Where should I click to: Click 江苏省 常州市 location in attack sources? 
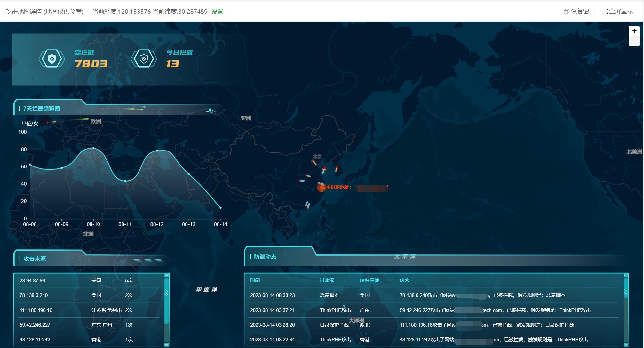[x=107, y=310]
